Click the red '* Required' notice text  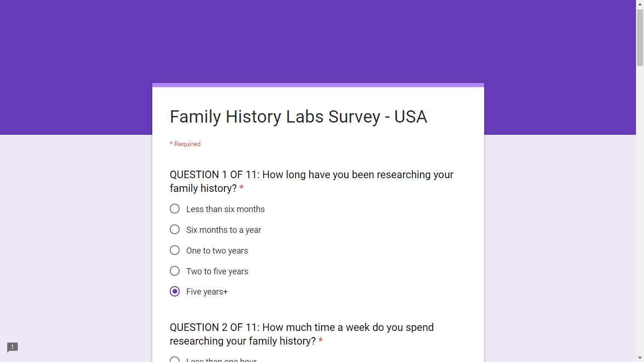pos(185,144)
